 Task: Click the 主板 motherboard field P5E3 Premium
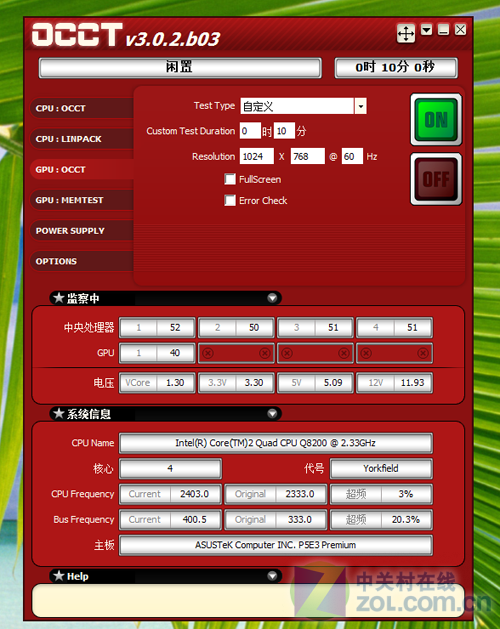276,545
